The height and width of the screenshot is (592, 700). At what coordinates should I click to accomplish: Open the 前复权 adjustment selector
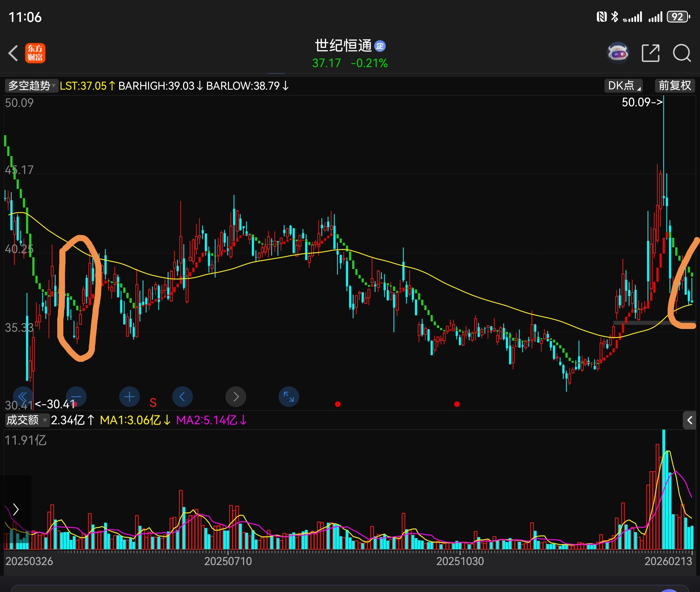point(675,86)
